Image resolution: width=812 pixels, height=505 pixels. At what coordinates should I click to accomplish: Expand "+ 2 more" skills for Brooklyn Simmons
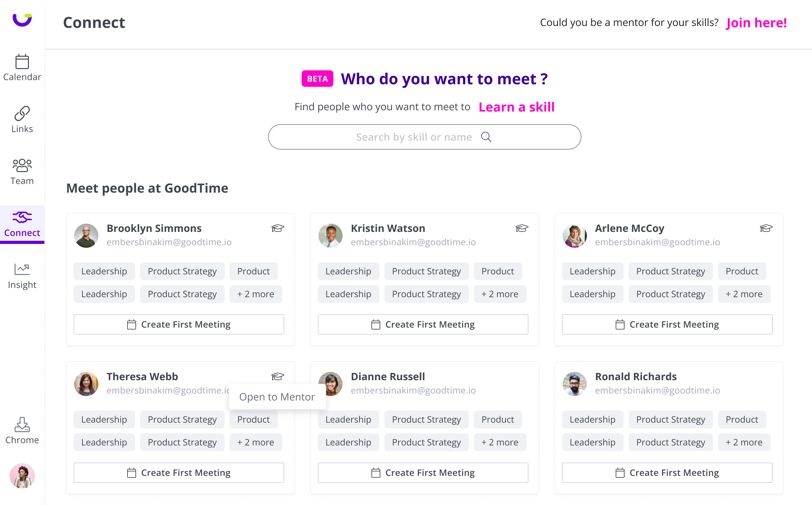pos(256,294)
